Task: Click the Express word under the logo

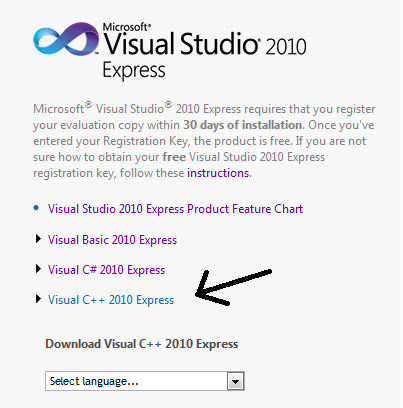Action: [x=134, y=70]
